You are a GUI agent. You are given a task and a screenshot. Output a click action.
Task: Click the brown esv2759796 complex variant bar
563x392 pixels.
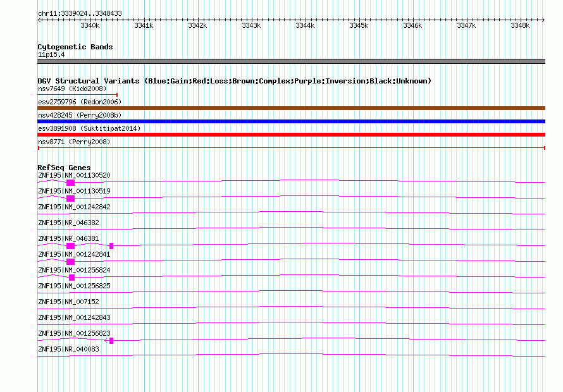pos(291,108)
